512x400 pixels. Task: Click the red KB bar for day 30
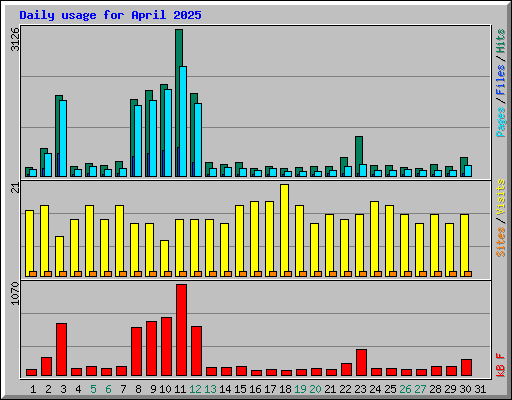click(466, 367)
